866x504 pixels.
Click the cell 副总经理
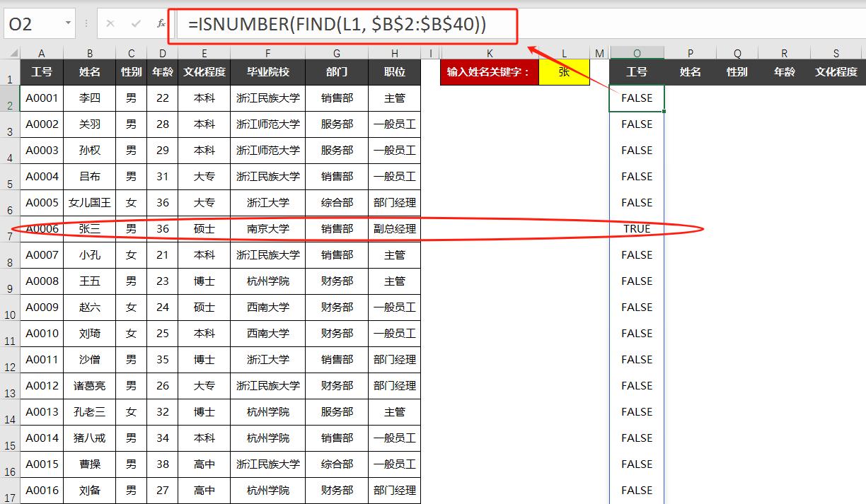click(395, 229)
